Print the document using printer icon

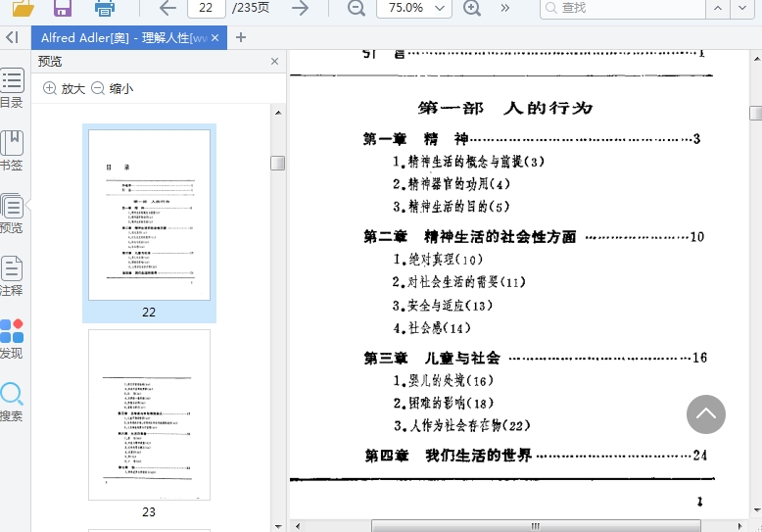click(x=105, y=7)
